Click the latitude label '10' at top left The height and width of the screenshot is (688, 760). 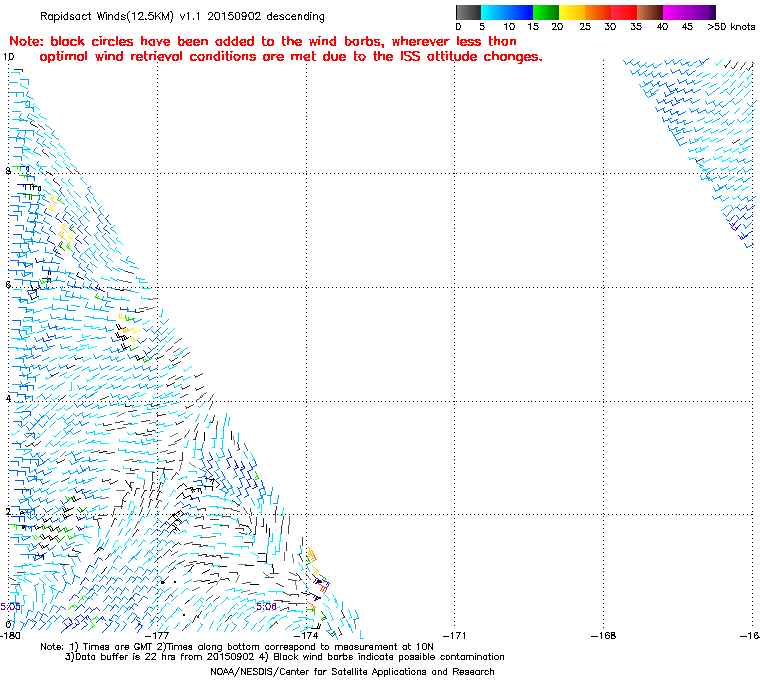pyautogui.click(x=8, y=57)
